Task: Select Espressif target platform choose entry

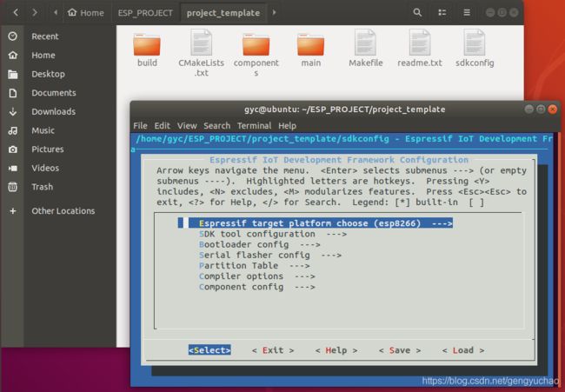Action: [x=316, y=223]
